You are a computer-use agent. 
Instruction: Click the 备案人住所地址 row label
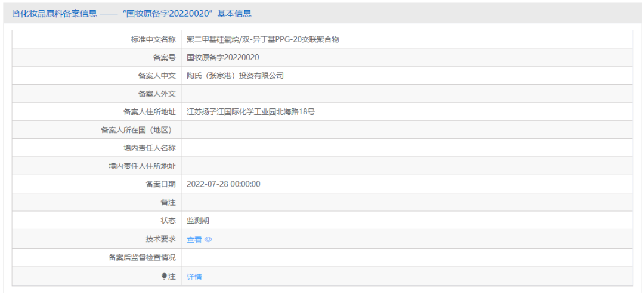[150, 111]
